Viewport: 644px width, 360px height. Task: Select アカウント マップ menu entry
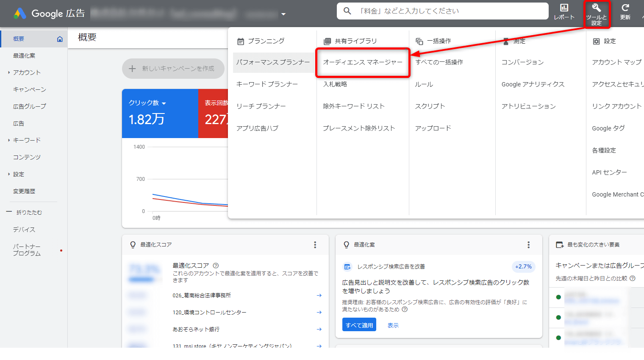pyautogui.click(x=616, y=62)
